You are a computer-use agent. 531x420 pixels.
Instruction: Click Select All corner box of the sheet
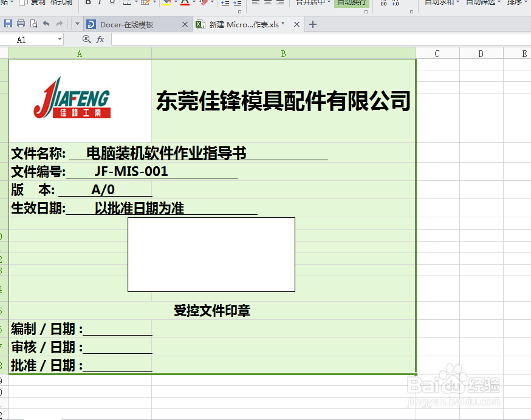4,53
